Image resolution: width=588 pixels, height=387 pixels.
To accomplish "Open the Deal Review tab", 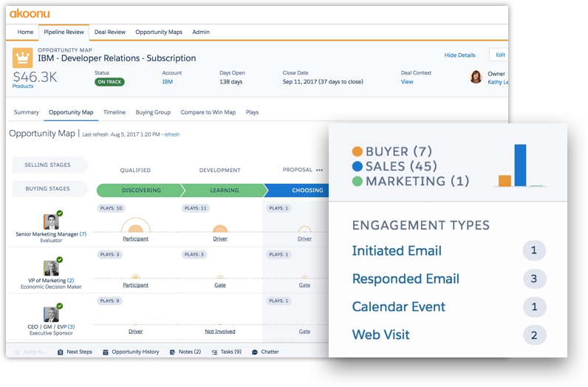I will click(110, 32).
